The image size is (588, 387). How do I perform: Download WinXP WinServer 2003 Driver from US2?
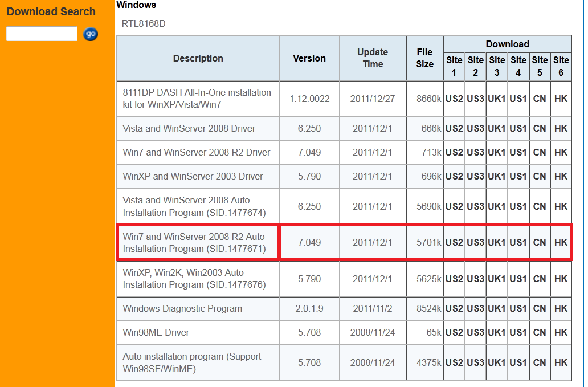click(454, 176)
